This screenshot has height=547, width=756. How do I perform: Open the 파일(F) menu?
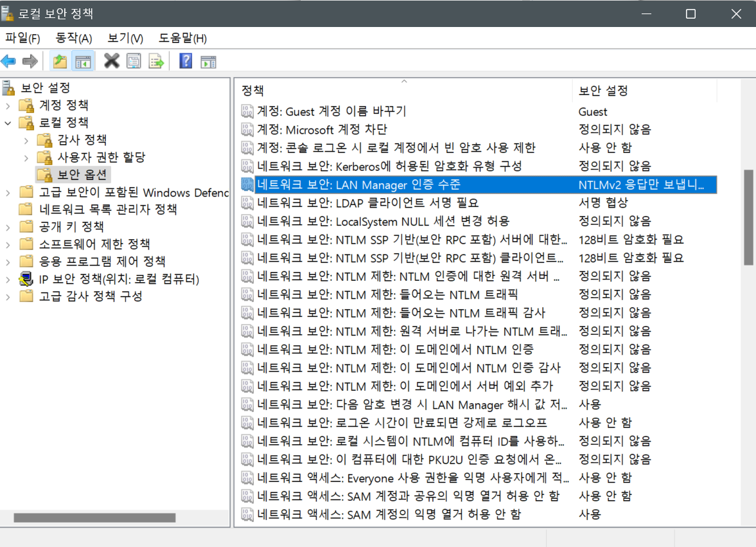tap(22, 38)
